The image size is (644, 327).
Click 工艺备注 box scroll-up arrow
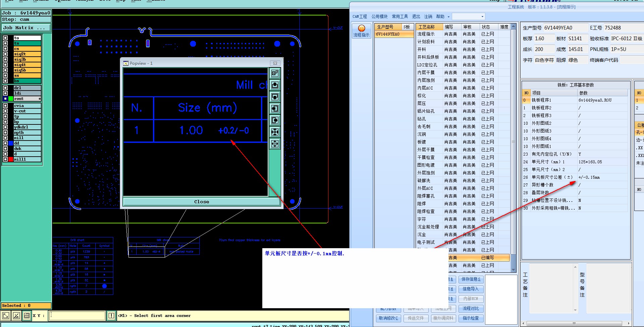click(x=575, y=267)
